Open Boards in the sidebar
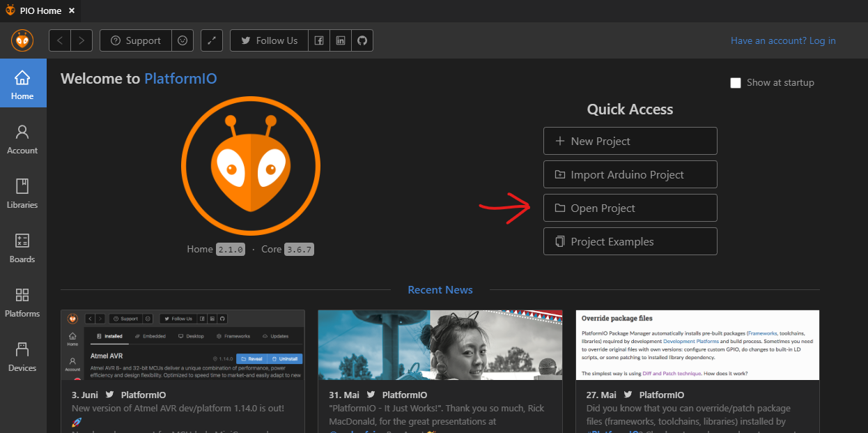 [22, 248]
